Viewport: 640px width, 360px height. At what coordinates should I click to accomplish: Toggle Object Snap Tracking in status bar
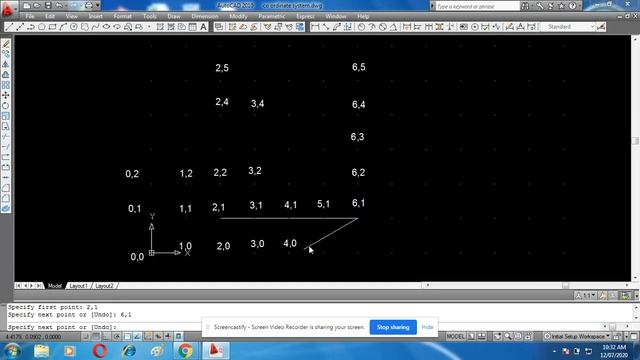tap(138, 337)
